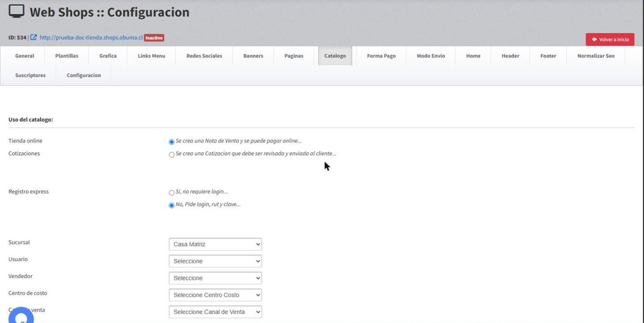The width and height of the screenshot is (644, 323).
Task: Click the 'Uso del catalogo:' heading text
Action: pyautogui.click(x=31, y=120)
